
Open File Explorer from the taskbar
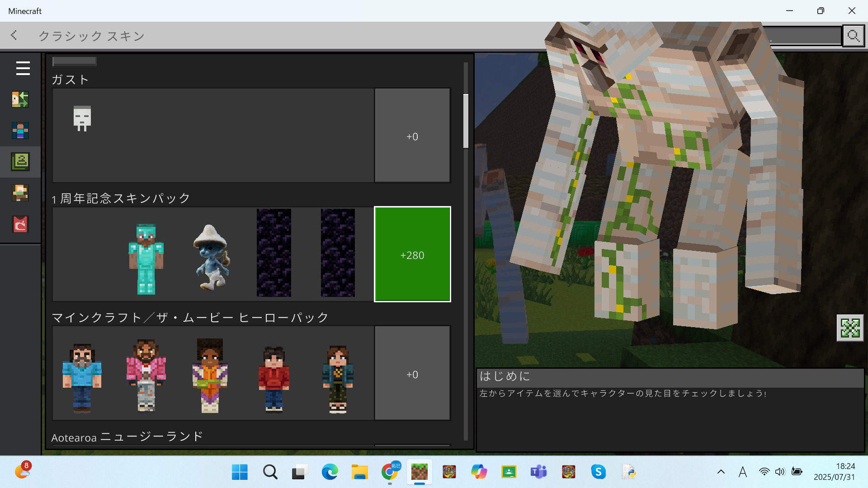(359, 472)
